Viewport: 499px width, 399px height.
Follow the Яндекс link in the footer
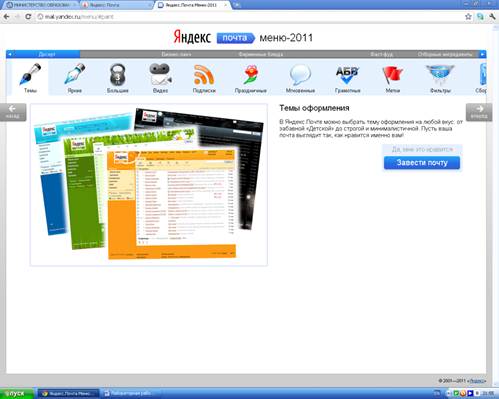pos(477,381)
